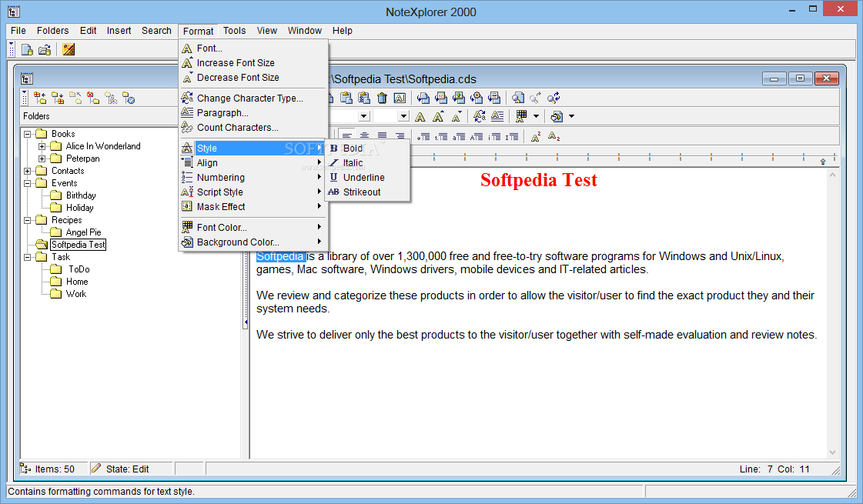Click the subscript A icon
This screenshot has height=504, width=863.
pos(554,136)
